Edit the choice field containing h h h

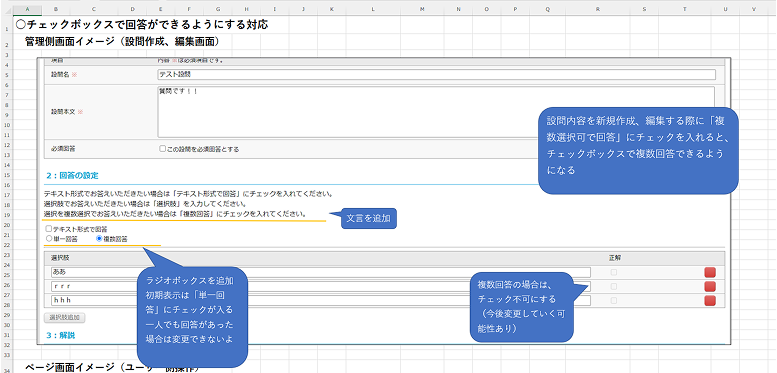pos(321,300)
